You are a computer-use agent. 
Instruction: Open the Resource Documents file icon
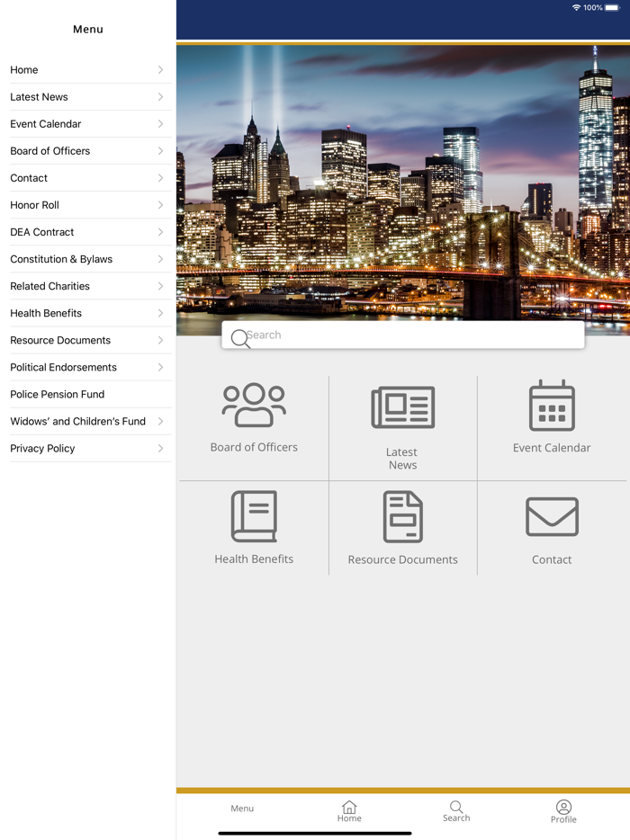point(402,516)
